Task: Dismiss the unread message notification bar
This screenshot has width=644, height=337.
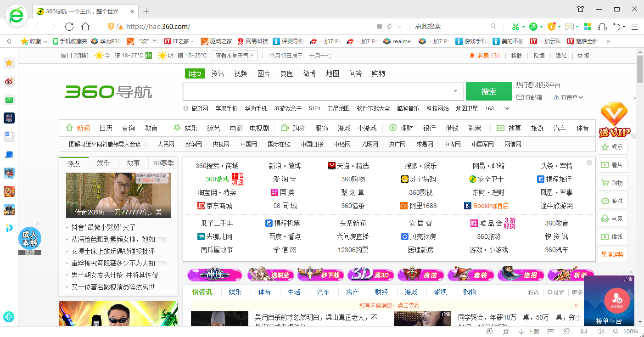Action: 576,305
